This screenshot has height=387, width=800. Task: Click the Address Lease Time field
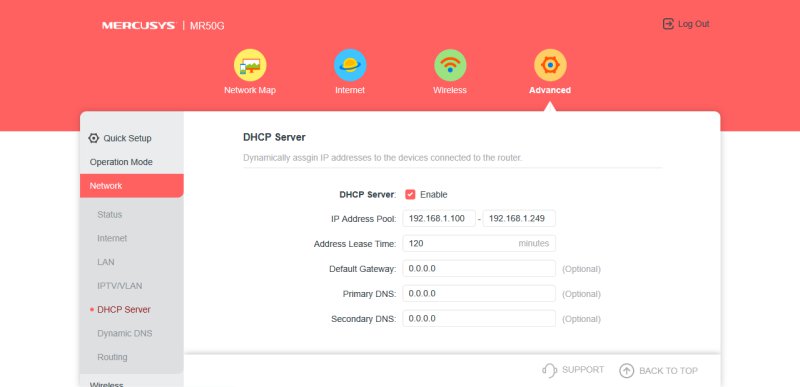click(x=479, y=244)
